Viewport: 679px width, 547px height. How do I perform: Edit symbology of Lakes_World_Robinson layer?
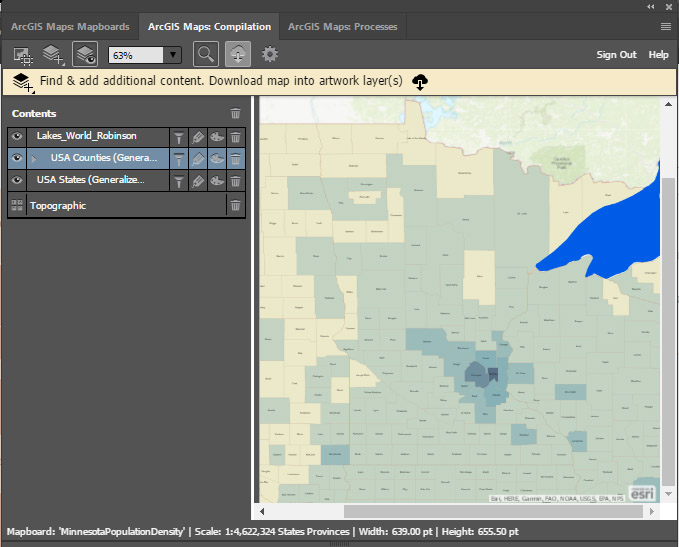[198, 137]
